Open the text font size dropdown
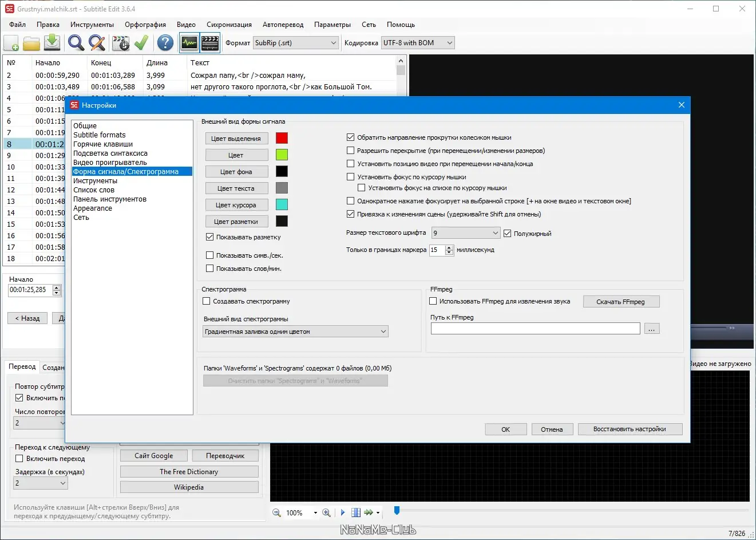 click(466, 233)
